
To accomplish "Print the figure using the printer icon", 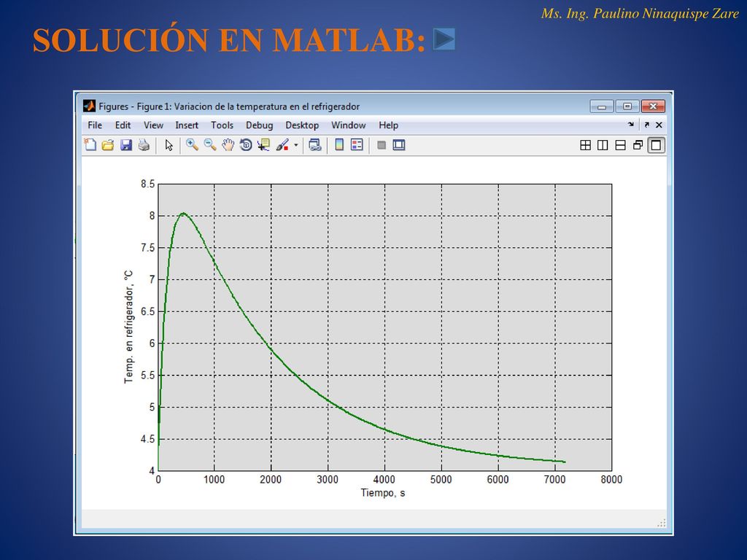I will pyautogui.click(x=144, y=145).
